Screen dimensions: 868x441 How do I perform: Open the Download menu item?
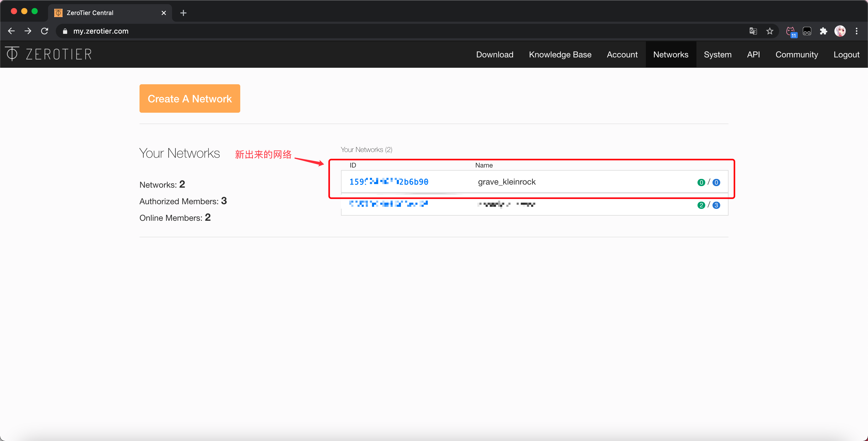494,55
